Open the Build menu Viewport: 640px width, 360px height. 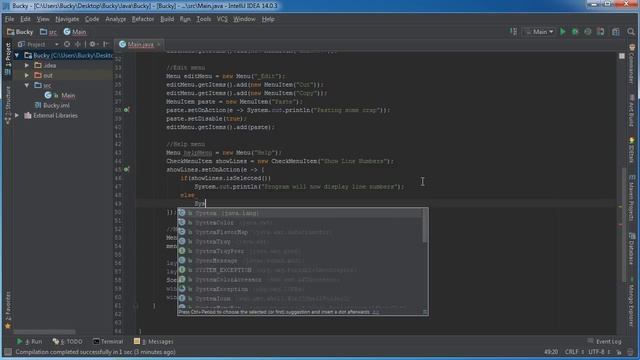167,19
